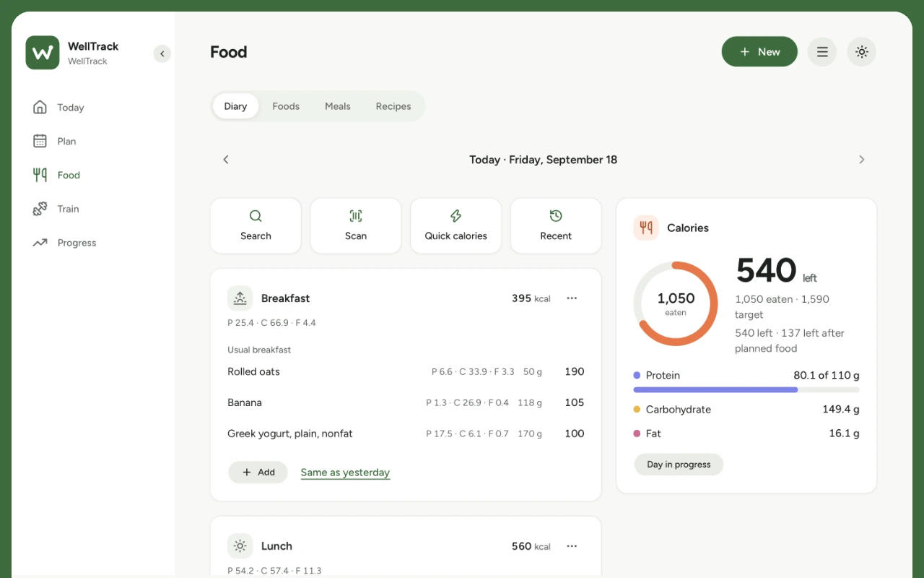This screenshot has height=578, width=924.
Task: Click the Usual breakfast label
Action: pyautogui.click(x=259, y=350)
